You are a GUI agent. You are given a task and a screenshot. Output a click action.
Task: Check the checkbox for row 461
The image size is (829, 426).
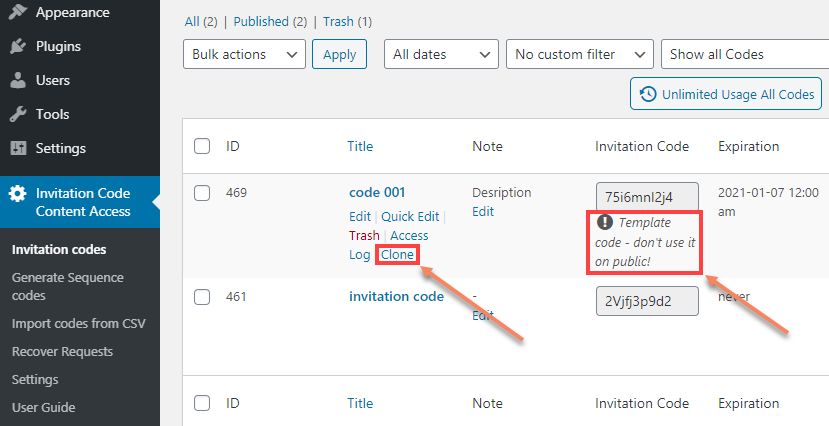(x=202, y=297)
